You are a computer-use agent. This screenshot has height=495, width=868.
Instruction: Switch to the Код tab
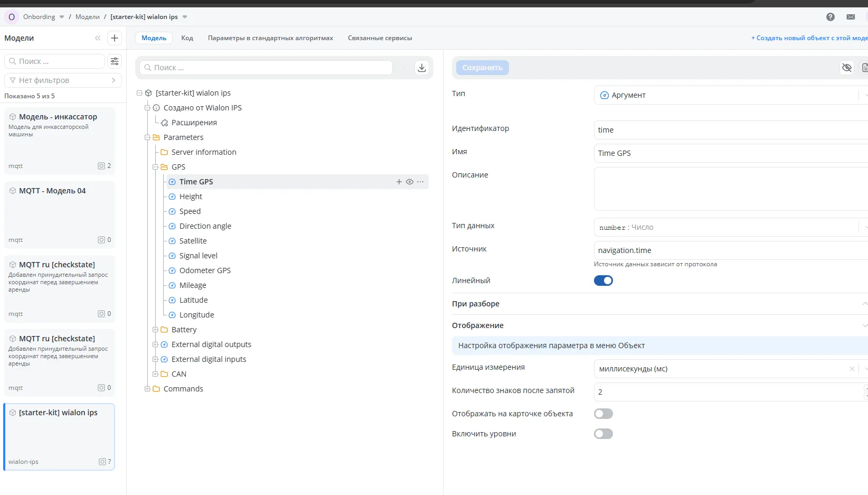(187, 38)
